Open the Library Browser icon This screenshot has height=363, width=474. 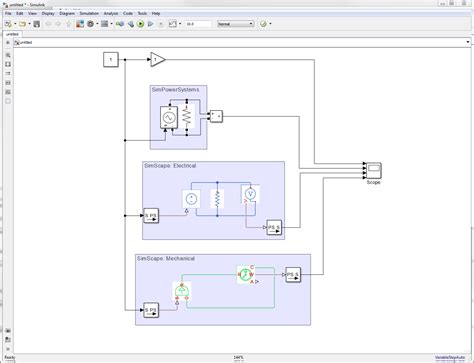(x=80, y=24)
